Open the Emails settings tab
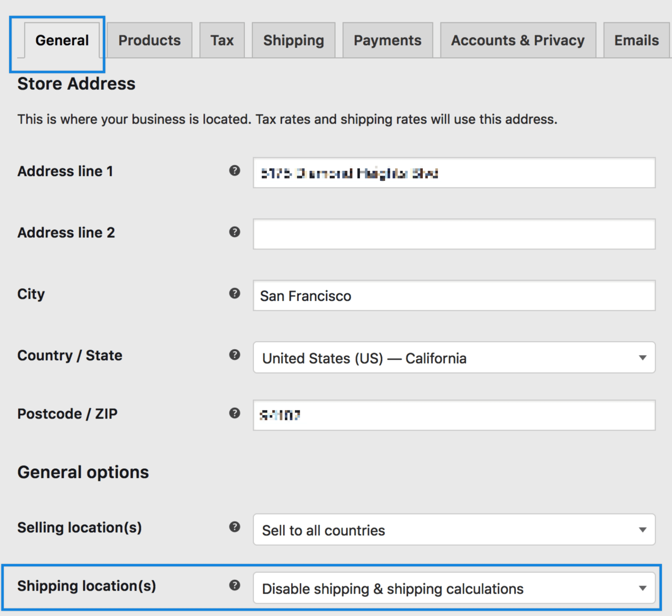Screen dimensions: 672x616 pos(636,40)
